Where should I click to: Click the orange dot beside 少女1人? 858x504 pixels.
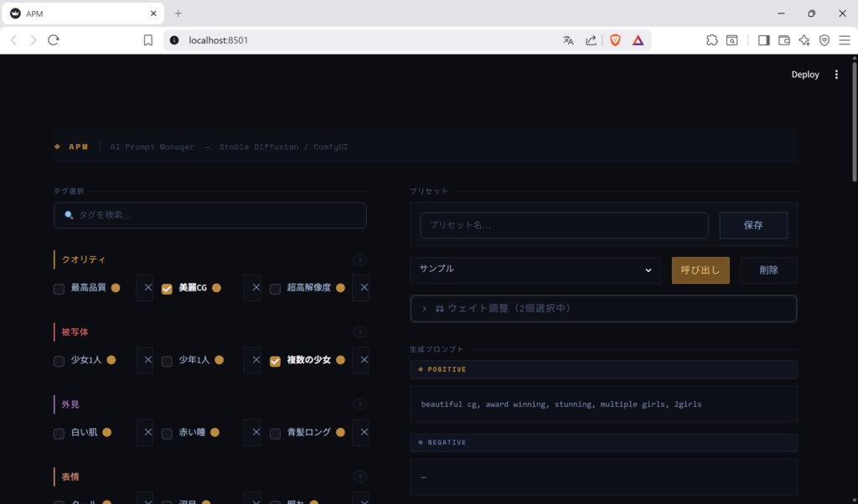(111, 360)
